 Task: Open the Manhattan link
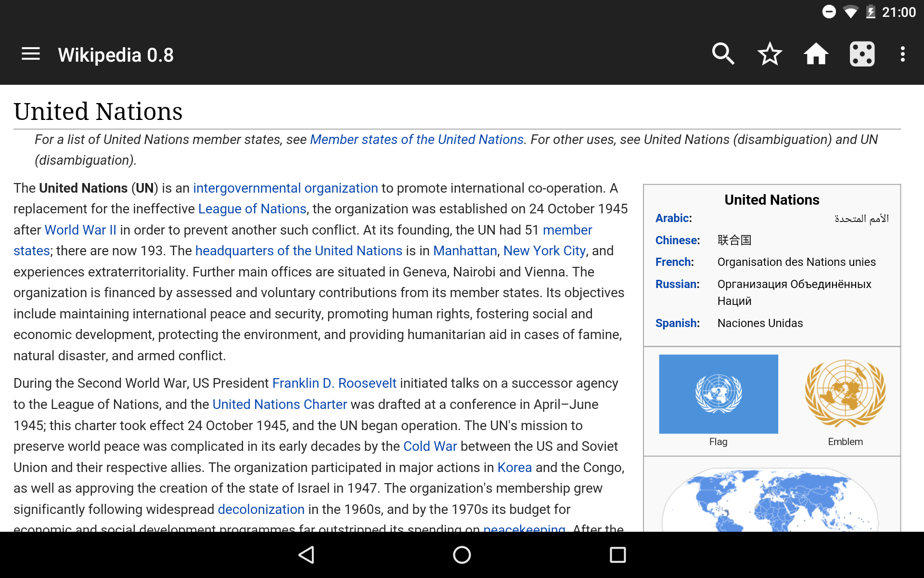coord(465,250)
